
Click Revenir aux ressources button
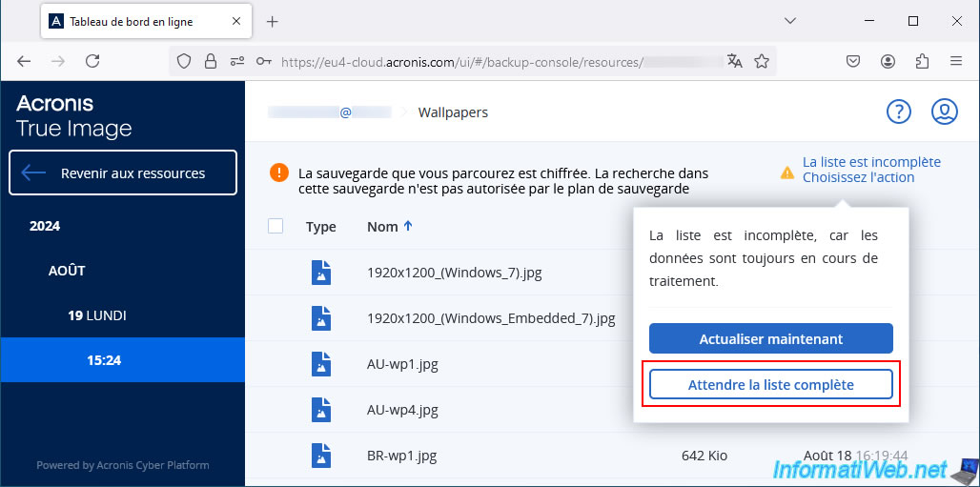point(123,172)
